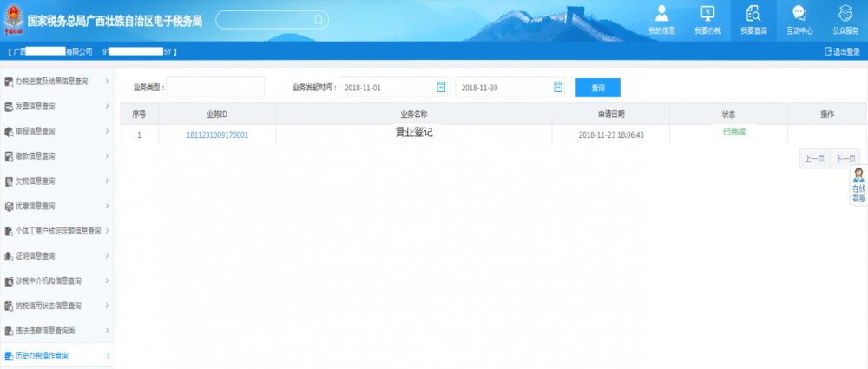Expand chevron for 申报信息查询
Viewport: 868px width, 369px height.
107,131
